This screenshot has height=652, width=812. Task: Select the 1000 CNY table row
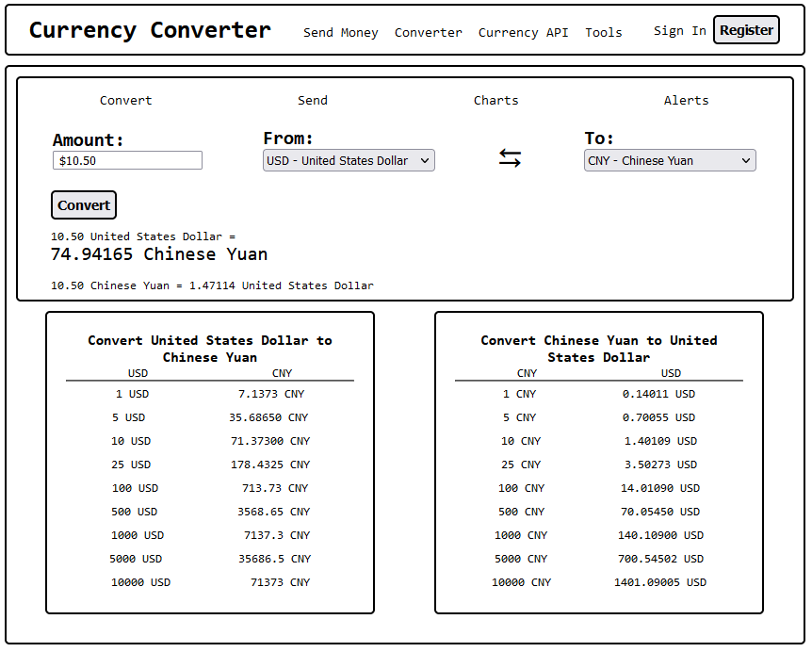point(598,535)
